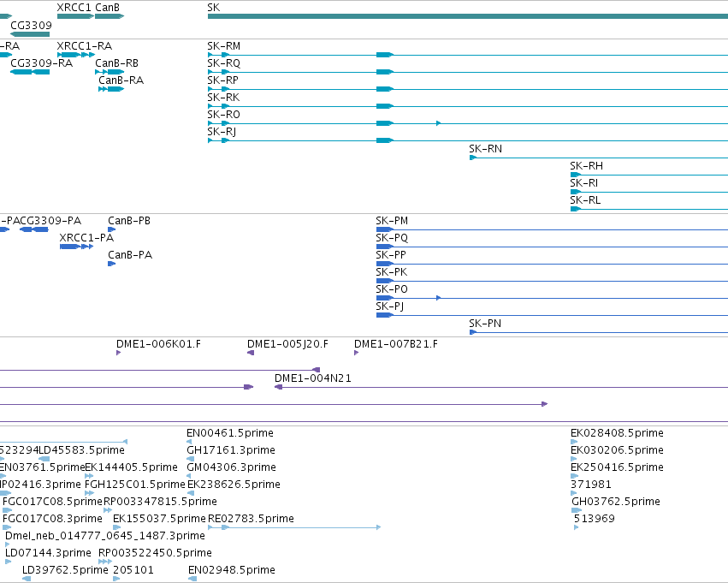This screenshot has width=728, height=583.
Task: Select EST LD07144.3prime
Action: [8, 562]
